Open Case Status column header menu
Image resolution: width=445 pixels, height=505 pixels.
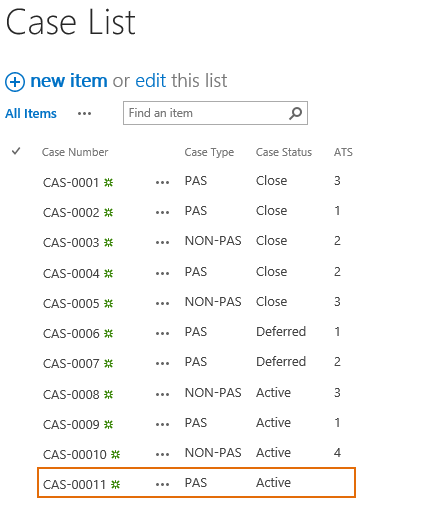tap(284, 152)
